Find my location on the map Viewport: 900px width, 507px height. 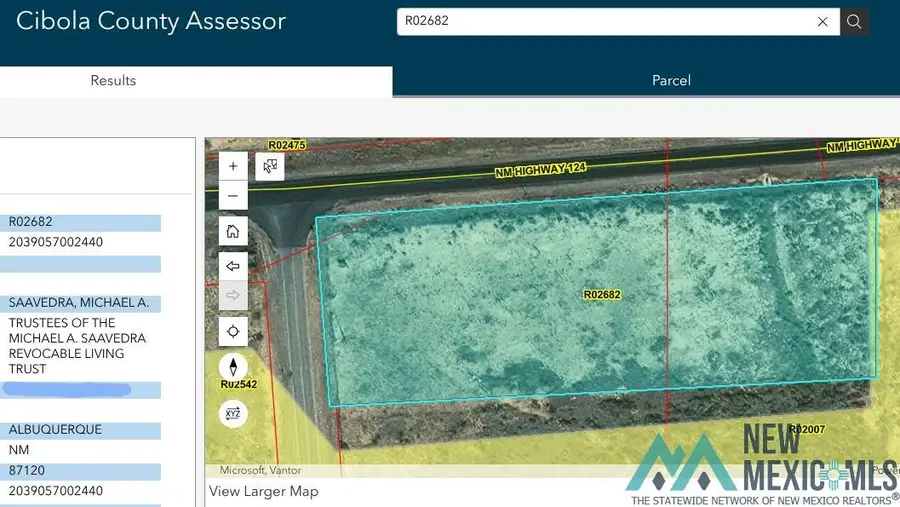coord(233,331)
